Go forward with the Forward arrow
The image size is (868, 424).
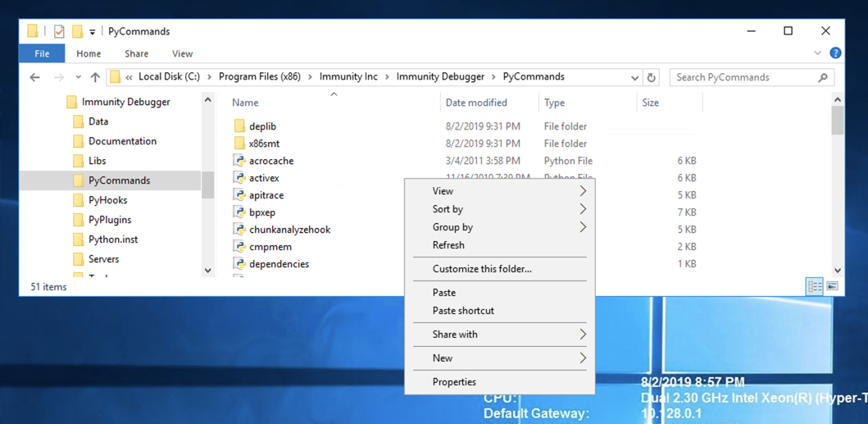pyautogui.click(x=58, y=77)
